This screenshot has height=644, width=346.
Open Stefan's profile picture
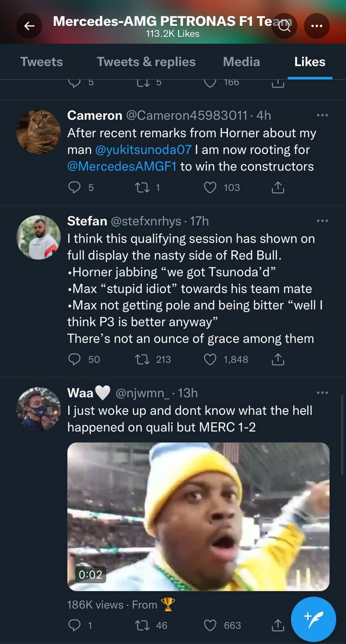pyautogui.click(x=38, y=237)
